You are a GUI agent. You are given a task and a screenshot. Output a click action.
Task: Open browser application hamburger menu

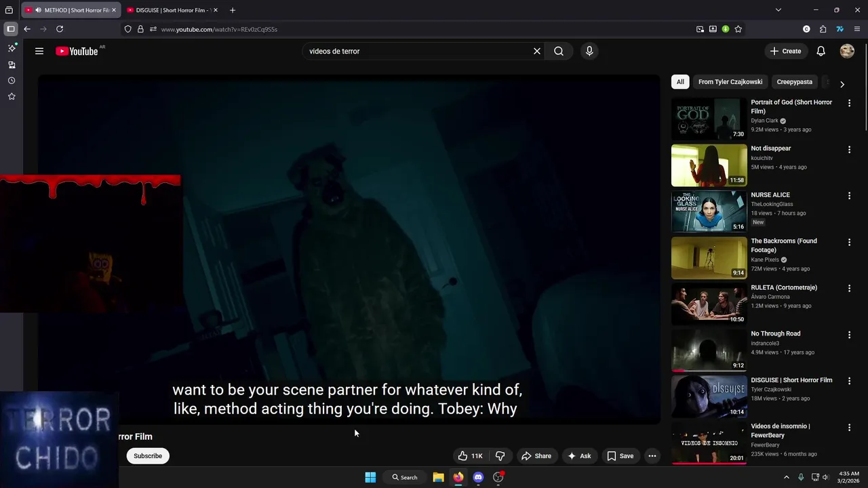point(857,29)
